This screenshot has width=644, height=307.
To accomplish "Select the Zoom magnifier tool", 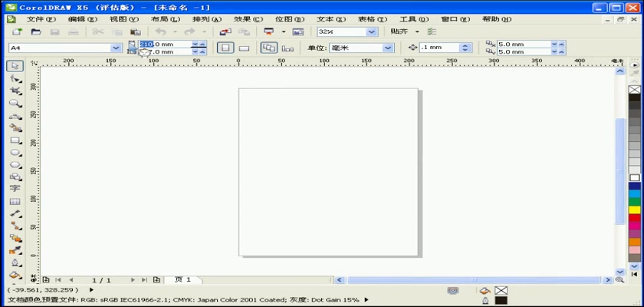I will click(15, 103).
